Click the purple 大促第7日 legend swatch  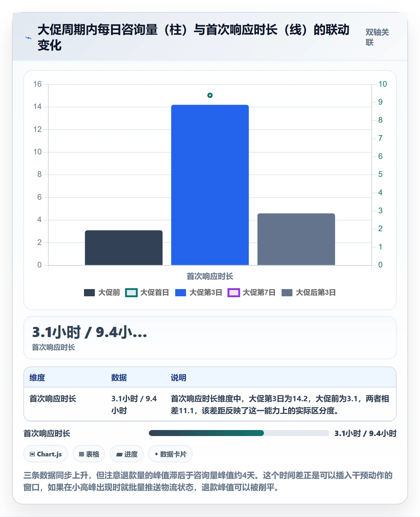(234, 293)
